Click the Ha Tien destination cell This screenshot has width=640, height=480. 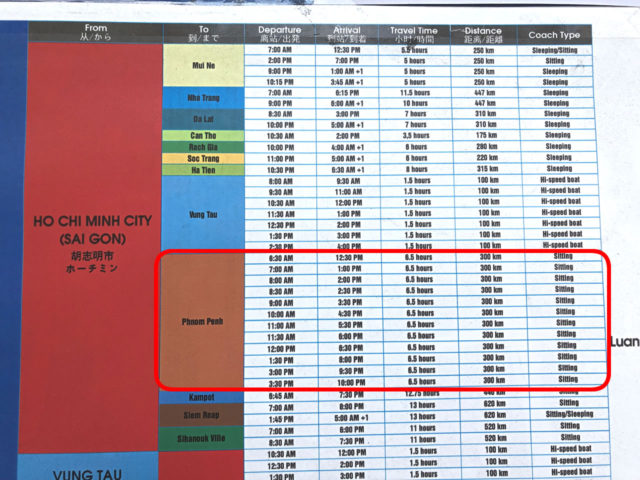tap(204, 170)
